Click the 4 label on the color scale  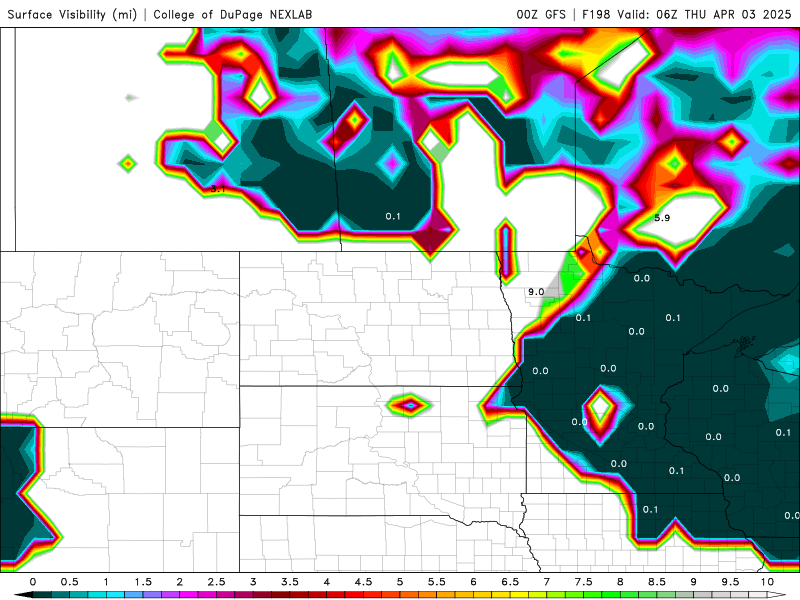click(327, 582)
